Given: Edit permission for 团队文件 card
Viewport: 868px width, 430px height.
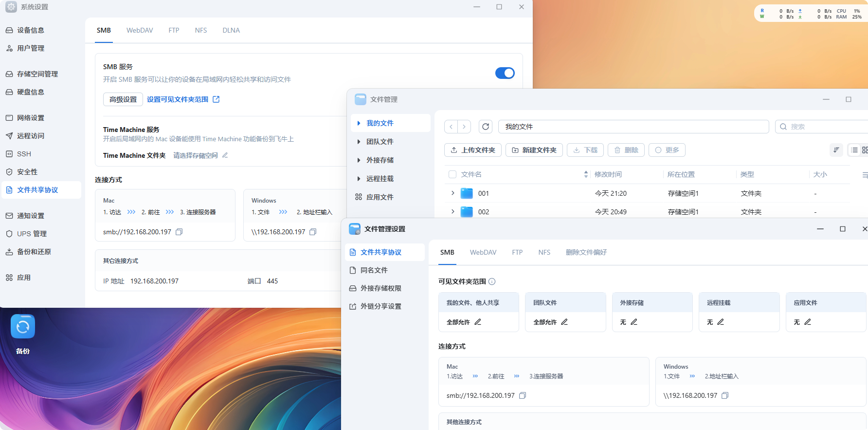Looking at the screenshot, I should pyautogui.click(x=564, y=322).
